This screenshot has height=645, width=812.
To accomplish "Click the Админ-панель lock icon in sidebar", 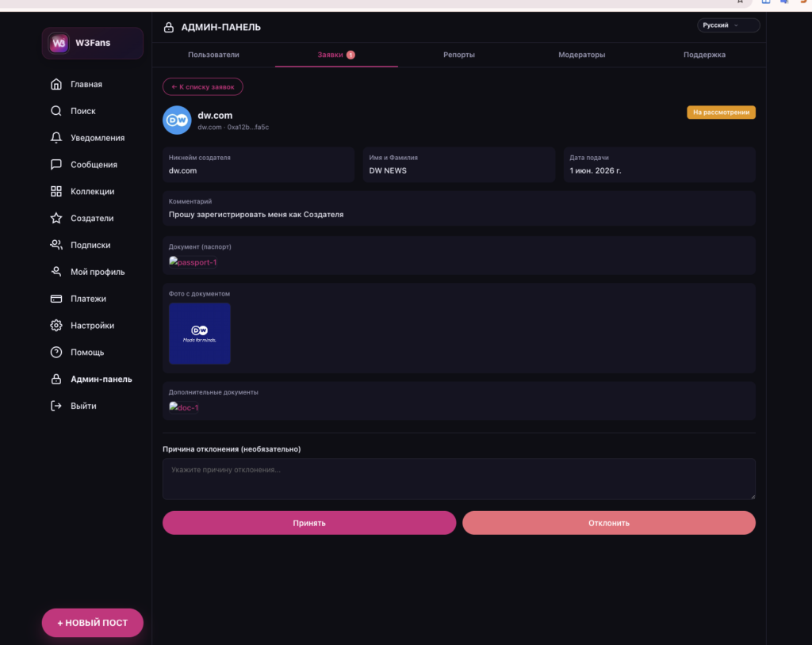I will pyautogui.click(x=56, y=379).
